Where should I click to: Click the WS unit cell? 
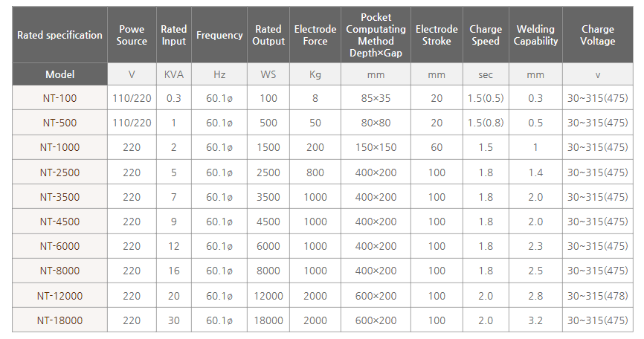268,74
